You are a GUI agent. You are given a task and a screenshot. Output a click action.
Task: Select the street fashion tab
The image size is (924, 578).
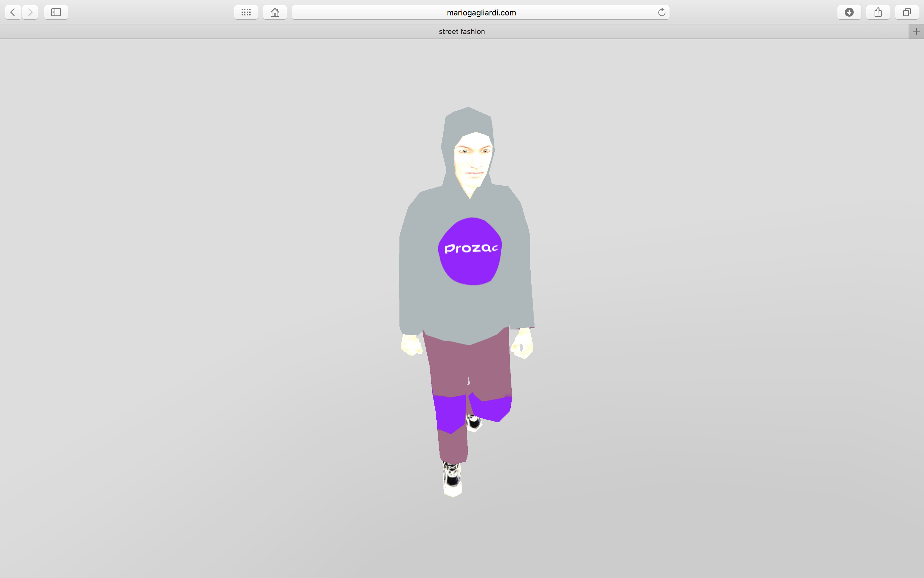(x=454, y=32)
